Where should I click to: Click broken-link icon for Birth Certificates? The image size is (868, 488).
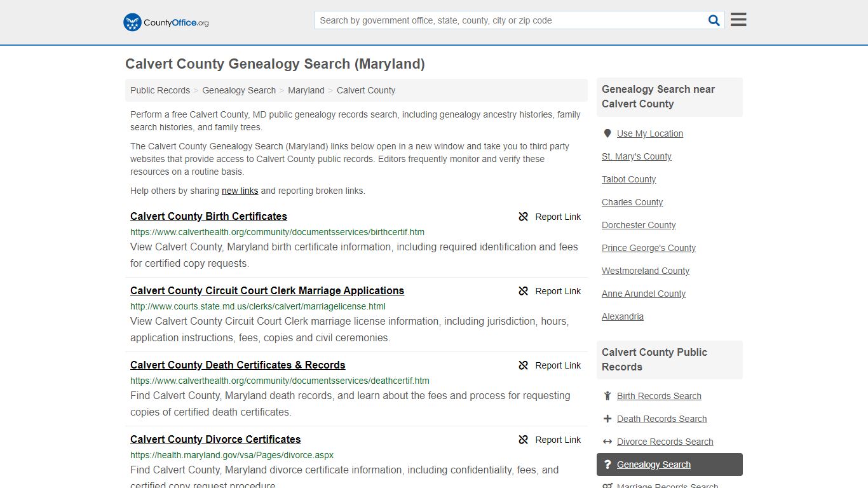click(x=524, y=217)
